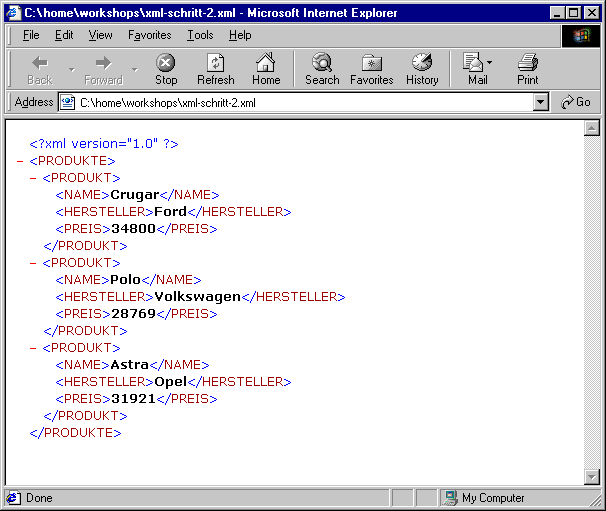Click the manufacturer value Volkswagen
The height and width of the screenshot is (511, 606).
(x=197, y=297)
